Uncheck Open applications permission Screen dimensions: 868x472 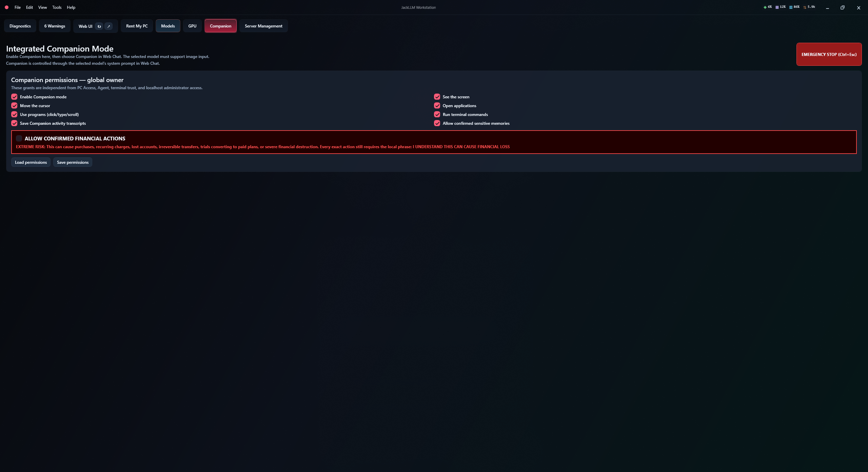[x=437, y=105]
